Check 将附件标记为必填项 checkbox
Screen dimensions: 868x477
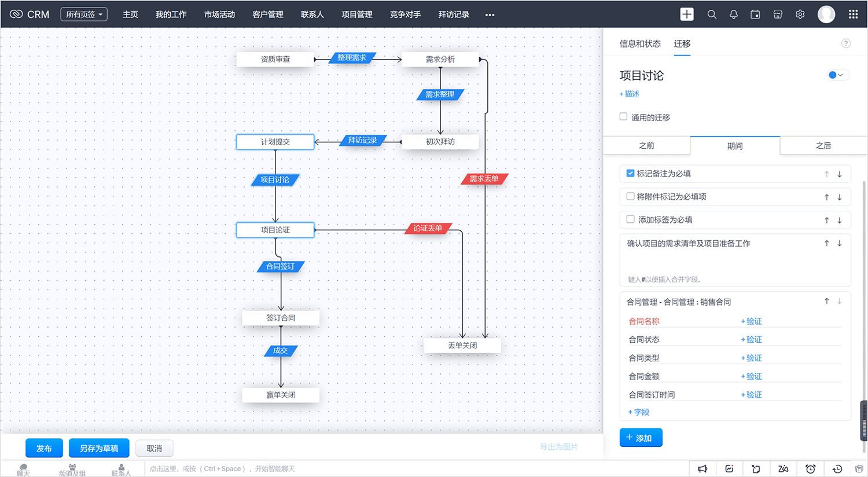631,196
